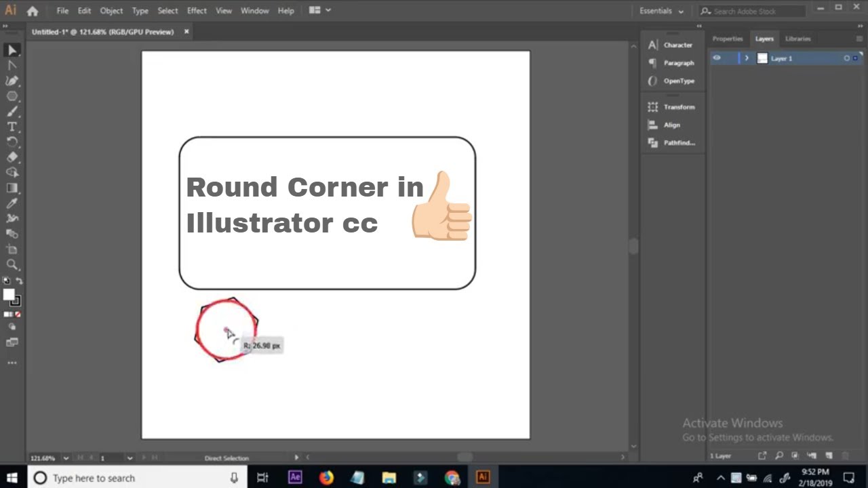The height and width of the screenshot is (488, 868).
Task: Hide Layer 1 using eye icon
Action: (x=717, y=58)
